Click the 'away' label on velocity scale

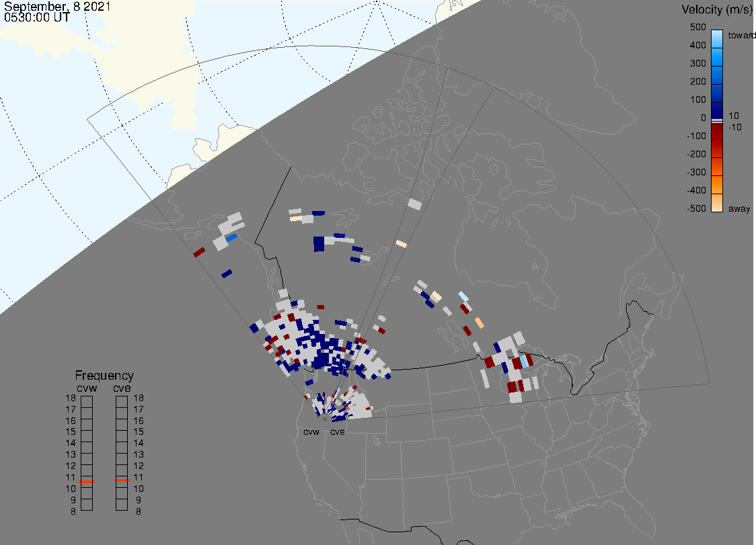tap(739, 209)
